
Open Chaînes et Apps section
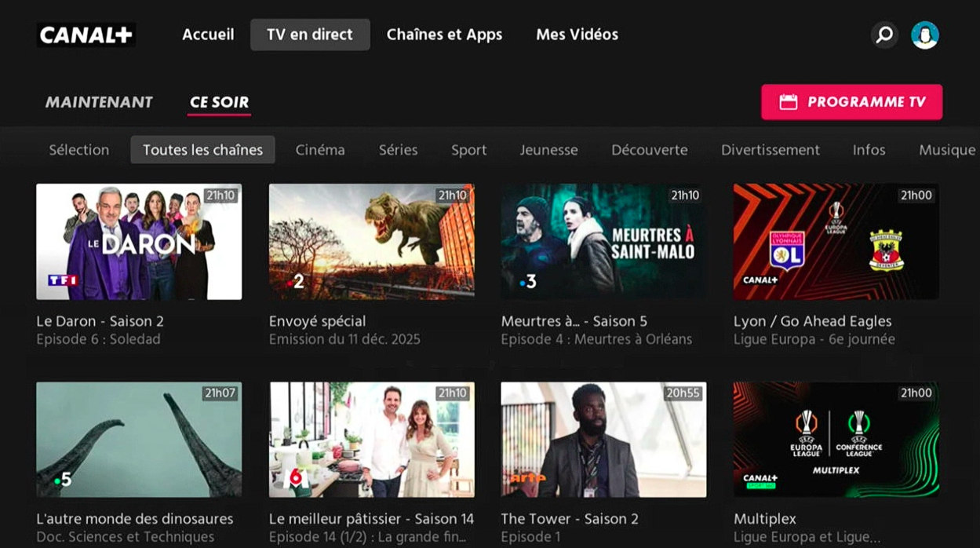click(444, 35)
